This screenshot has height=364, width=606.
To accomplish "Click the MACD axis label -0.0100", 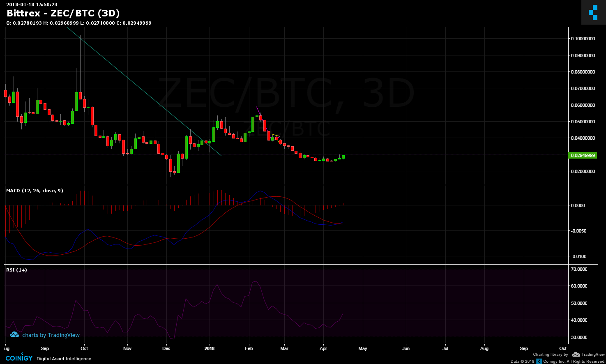I will [578, 256].
